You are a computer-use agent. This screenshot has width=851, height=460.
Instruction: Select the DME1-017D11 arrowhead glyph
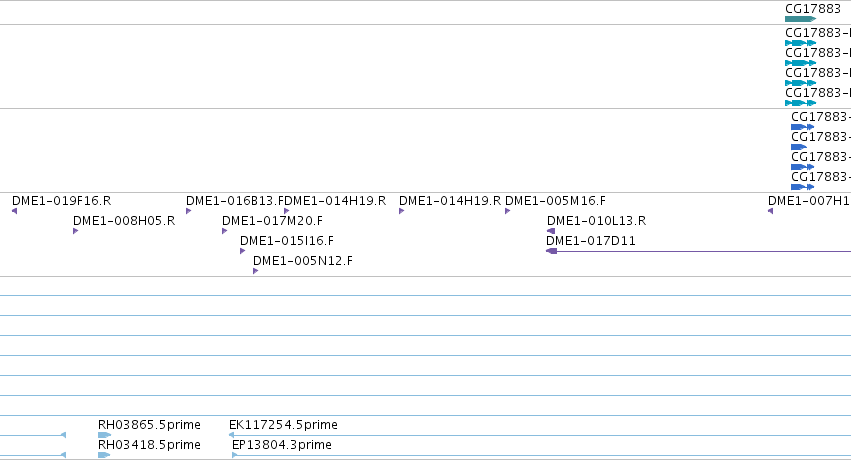551,251
